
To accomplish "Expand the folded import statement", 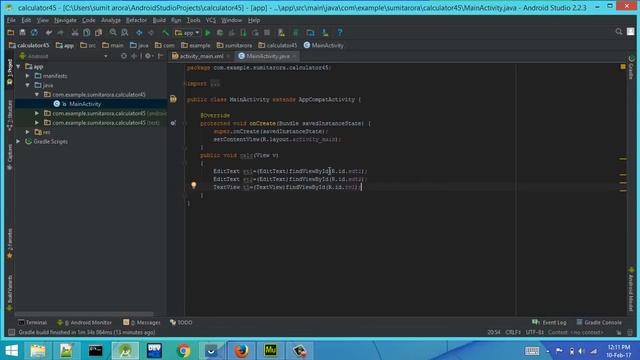I will click(x=215, y=84).
